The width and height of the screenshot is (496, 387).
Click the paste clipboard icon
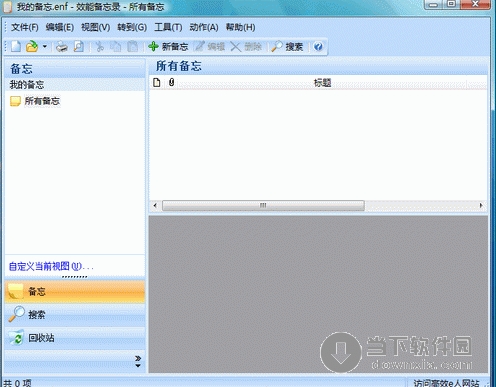(133, 47)
